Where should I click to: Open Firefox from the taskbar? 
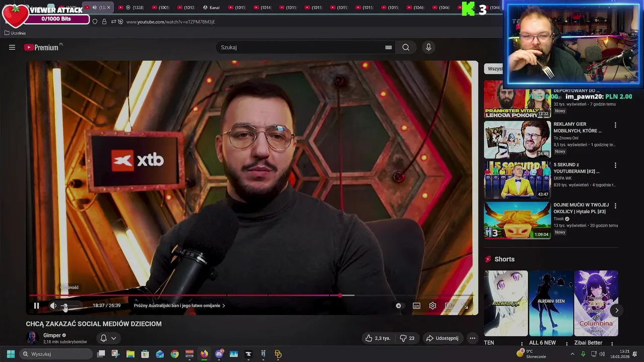[204, 354]
